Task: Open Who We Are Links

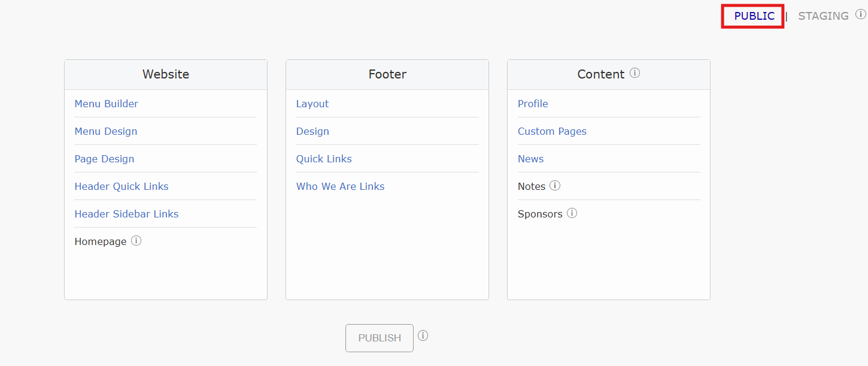Action: [340, 186]
